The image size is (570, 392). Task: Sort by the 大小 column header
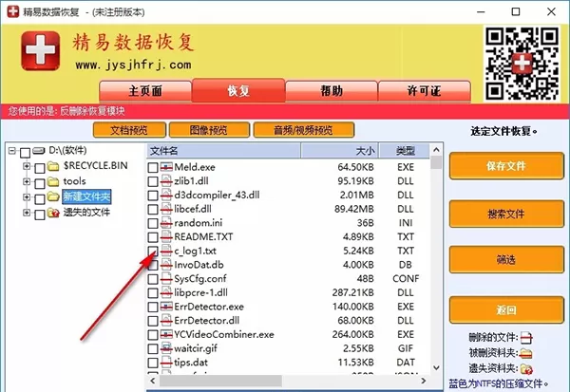coord(339,151)
